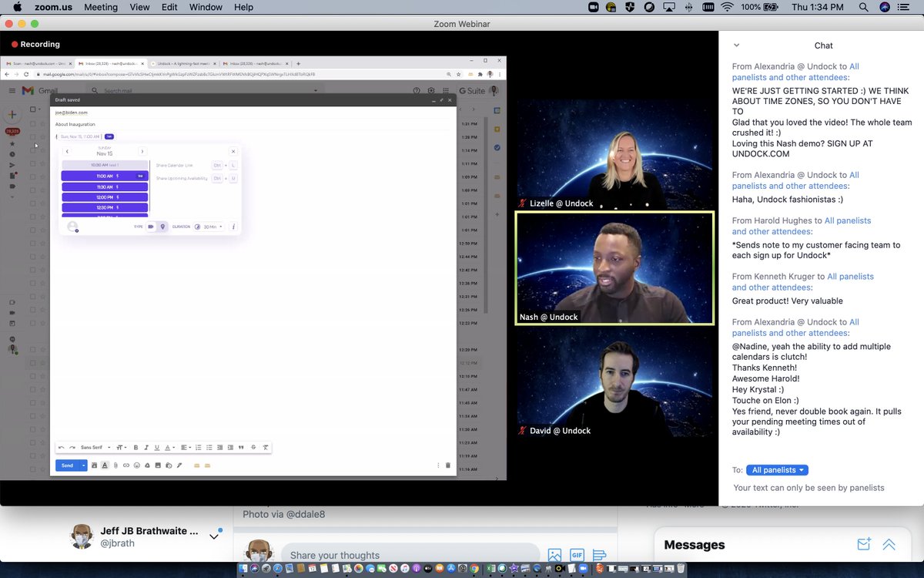Click Share Upcoming Availability option

pyautogui.click(x=182, y=178)
